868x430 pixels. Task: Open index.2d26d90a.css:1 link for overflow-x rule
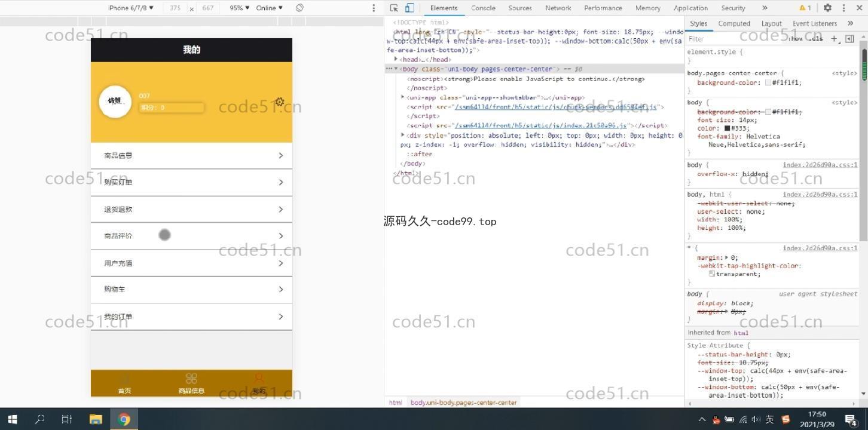820,165
